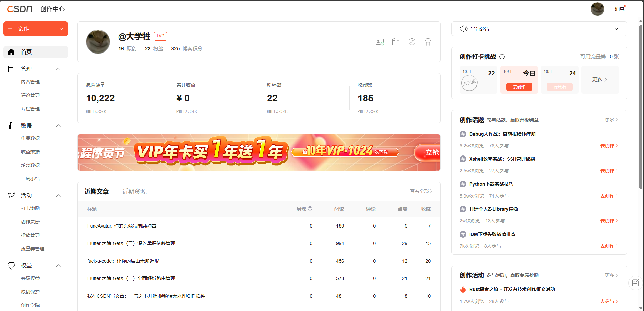
Task: Click the help icon next to 展现
Action: point(310,209)
